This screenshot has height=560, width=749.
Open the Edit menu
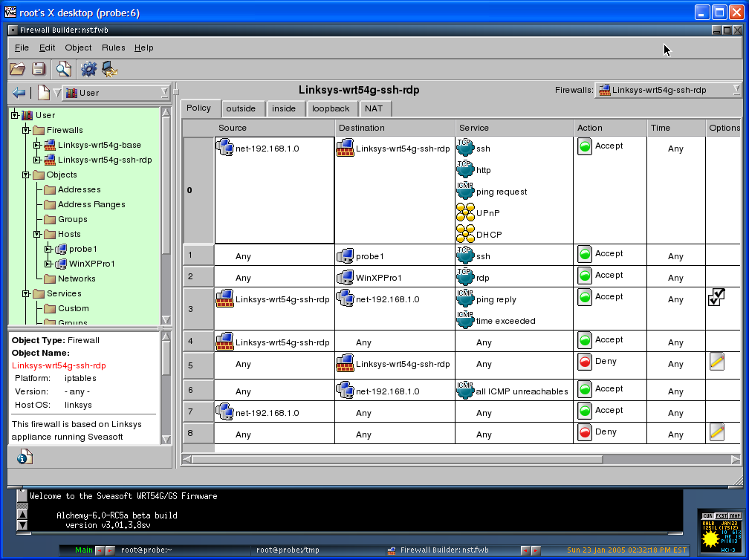[x=48, y=48]
